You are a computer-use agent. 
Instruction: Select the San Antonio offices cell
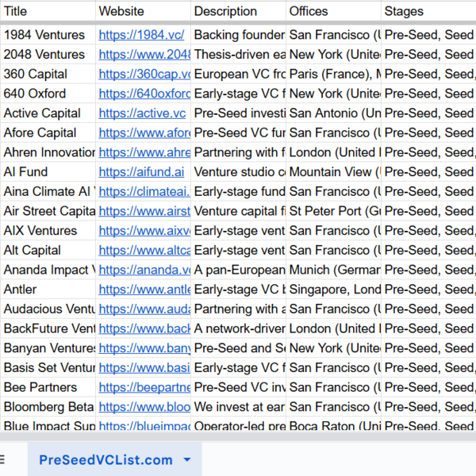tap(333, 113)
